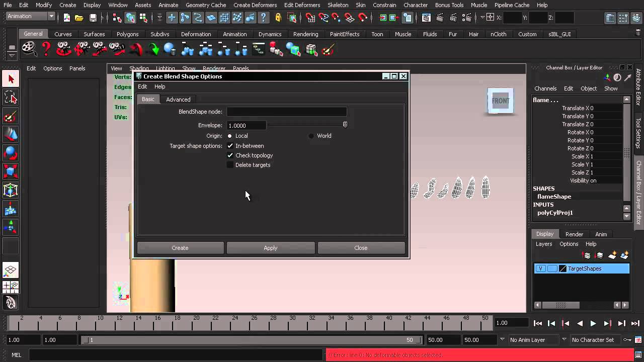Toggle visibility V box of TargetShapes layer
This screenshot has height=362, width=644.
(x=540, y=268)
